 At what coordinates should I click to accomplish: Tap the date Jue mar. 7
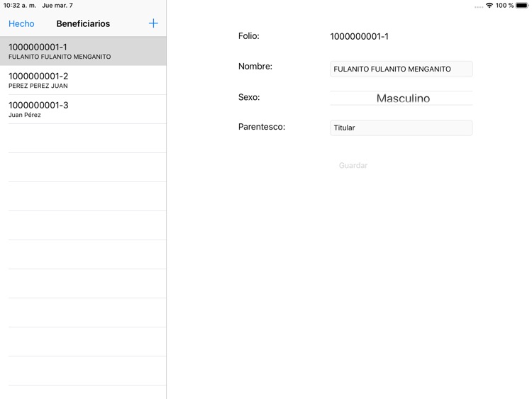(x=57, y=6)
